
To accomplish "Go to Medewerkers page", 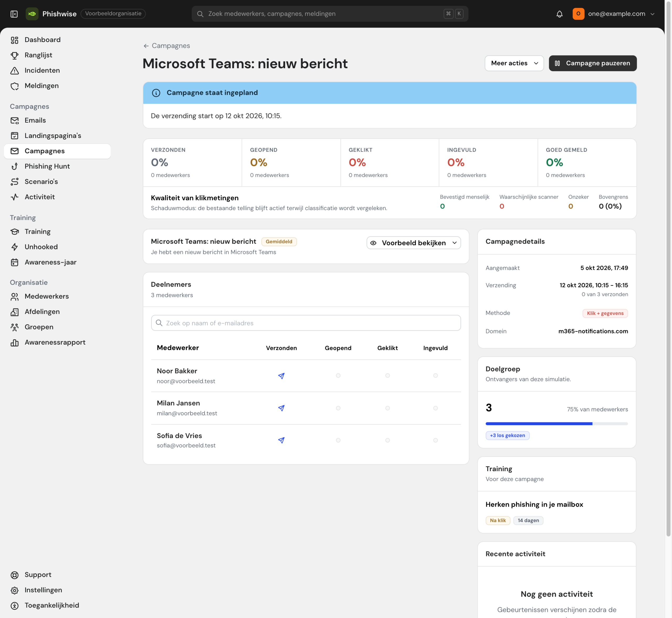I will (57, 296).
